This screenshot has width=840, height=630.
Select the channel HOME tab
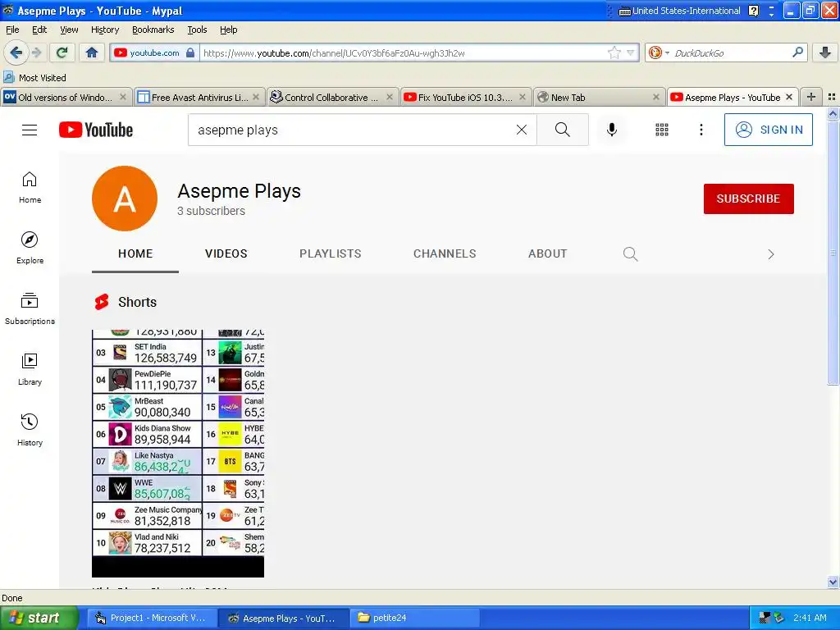[x=135, y=254]
